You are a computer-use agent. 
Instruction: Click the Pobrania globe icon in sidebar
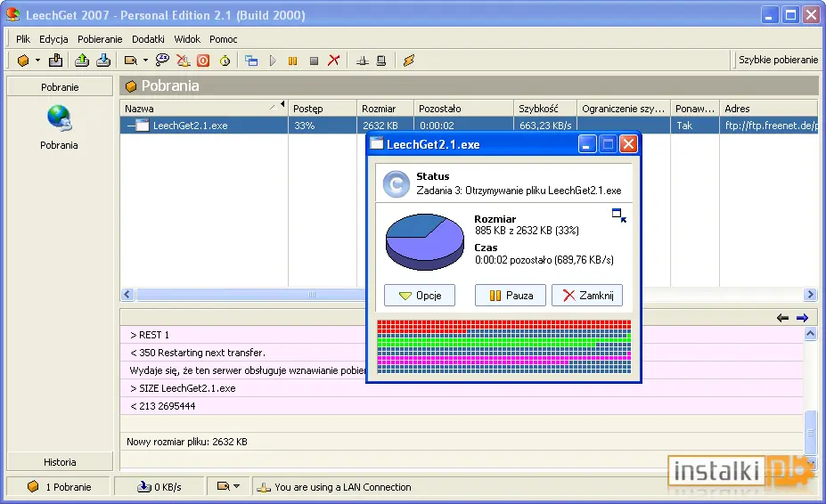[59, 118]
